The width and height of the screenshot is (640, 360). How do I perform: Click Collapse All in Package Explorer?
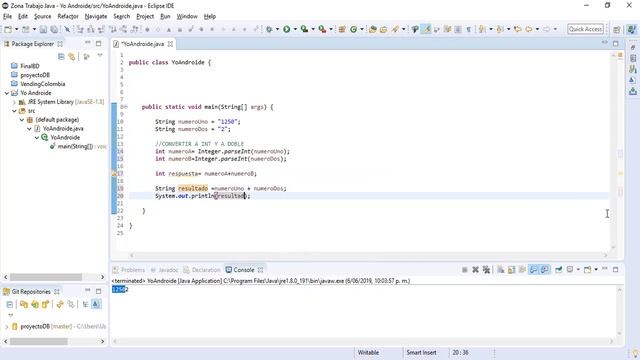coord(61,57)
